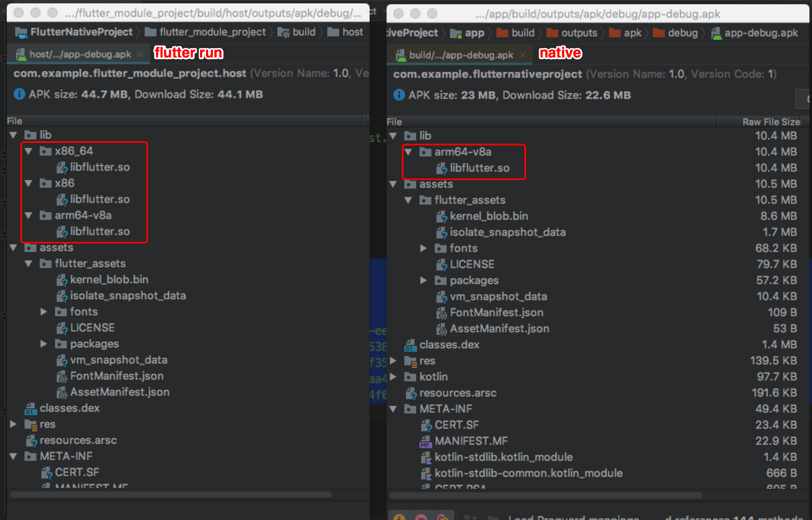The height and width of the screenshot is (520, 812).
Task: Click the res folder icon in right panel
Action: (x=410, y=361)
